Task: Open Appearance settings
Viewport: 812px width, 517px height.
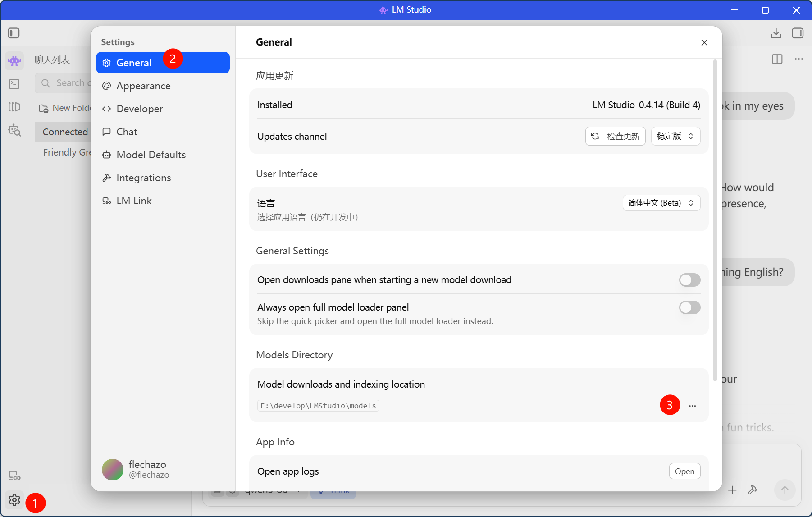Action: (163, 86)
